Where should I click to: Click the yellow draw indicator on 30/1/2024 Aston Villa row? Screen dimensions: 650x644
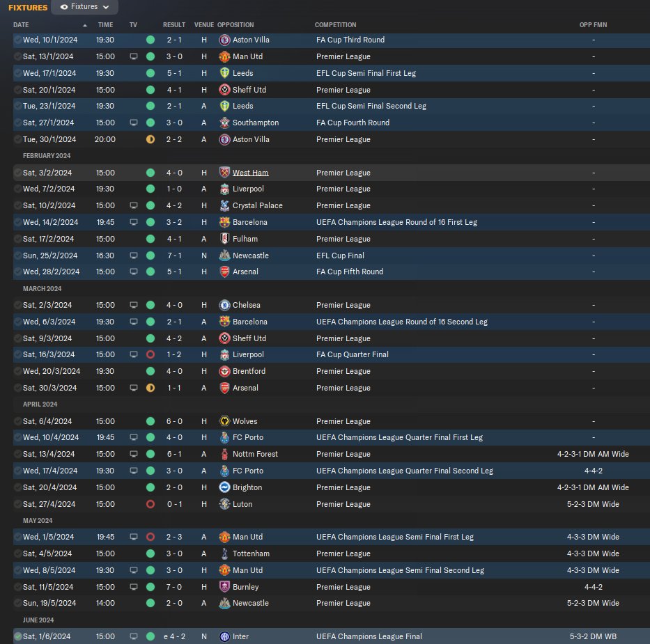click(x=150, y=139)
